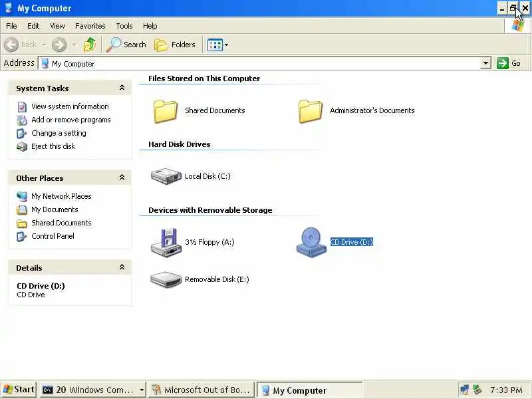Open the File menu
This screenshot has width=532, height=399.
(x=11, y=26)
